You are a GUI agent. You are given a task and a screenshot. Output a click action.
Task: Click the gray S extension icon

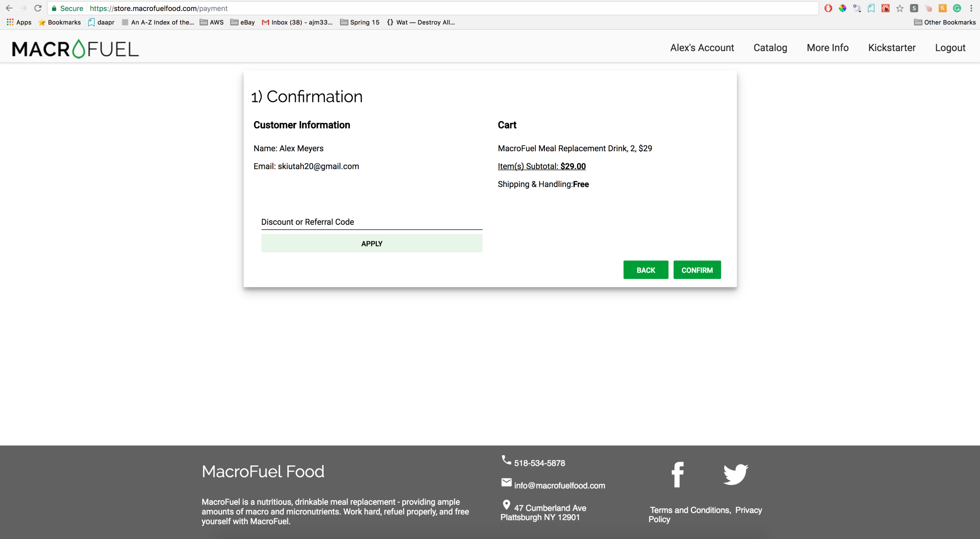coord(914,8)
